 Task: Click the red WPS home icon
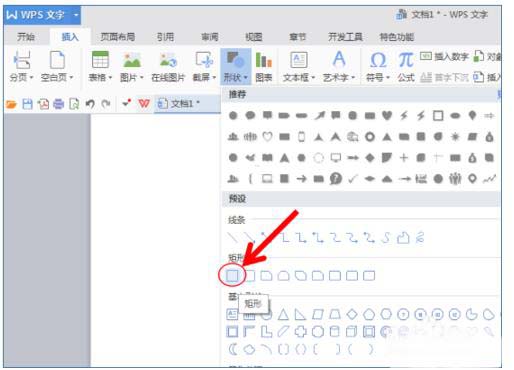tap(144, 104)
